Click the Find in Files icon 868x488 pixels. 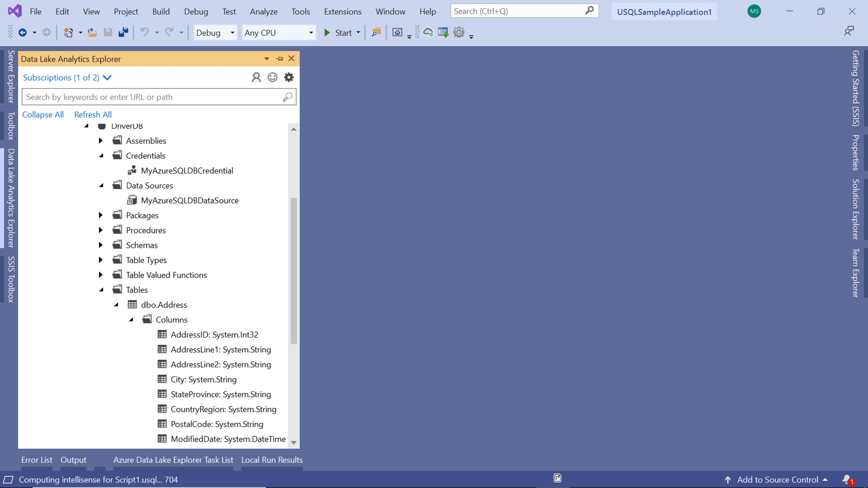[x=376, y=32]
